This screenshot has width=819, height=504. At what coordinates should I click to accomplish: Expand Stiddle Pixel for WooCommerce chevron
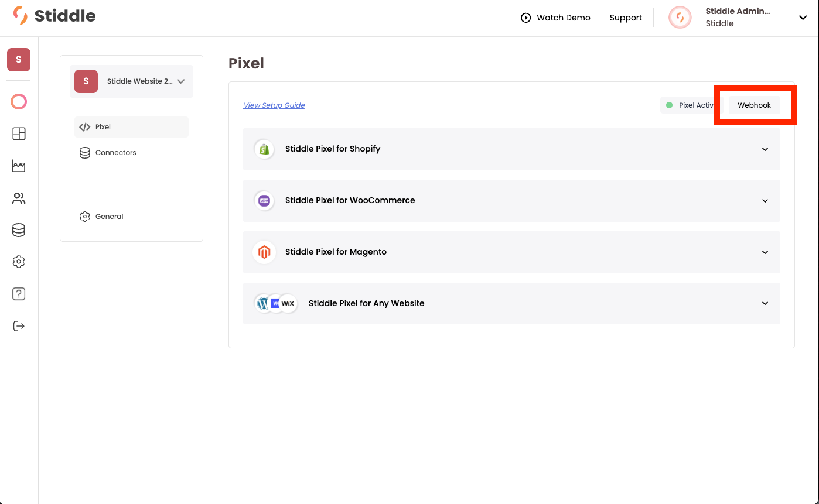click(x=765, y=201)
